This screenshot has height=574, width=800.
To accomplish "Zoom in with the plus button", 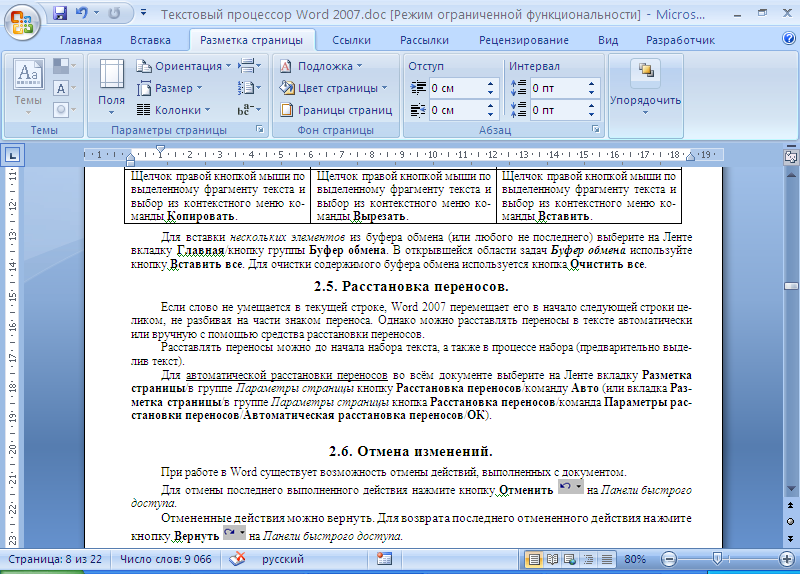I will [x=786, y=559].
